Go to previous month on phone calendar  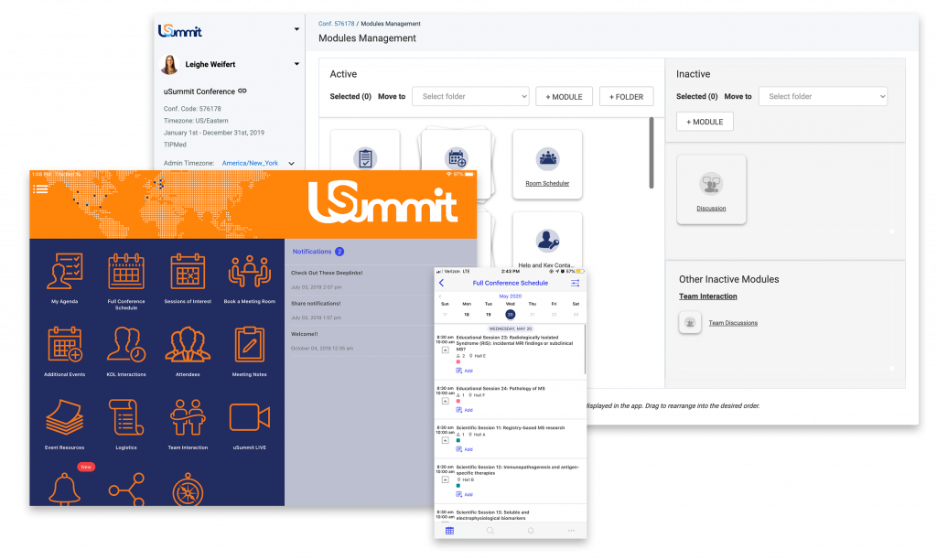click(x=440, y=296)
